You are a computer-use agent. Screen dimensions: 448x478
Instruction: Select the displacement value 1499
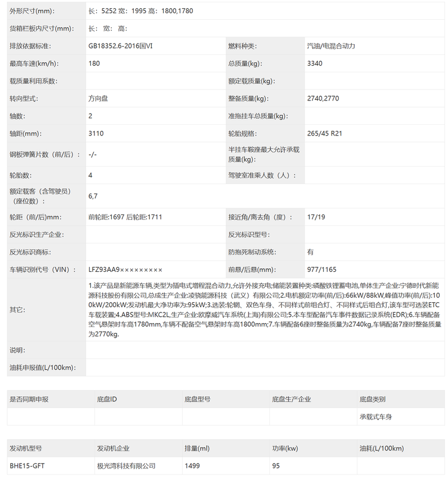193,466
